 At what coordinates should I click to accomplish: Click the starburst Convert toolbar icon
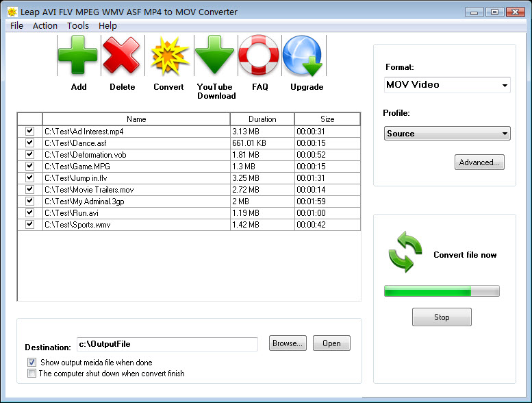click(x=169, y=56)
